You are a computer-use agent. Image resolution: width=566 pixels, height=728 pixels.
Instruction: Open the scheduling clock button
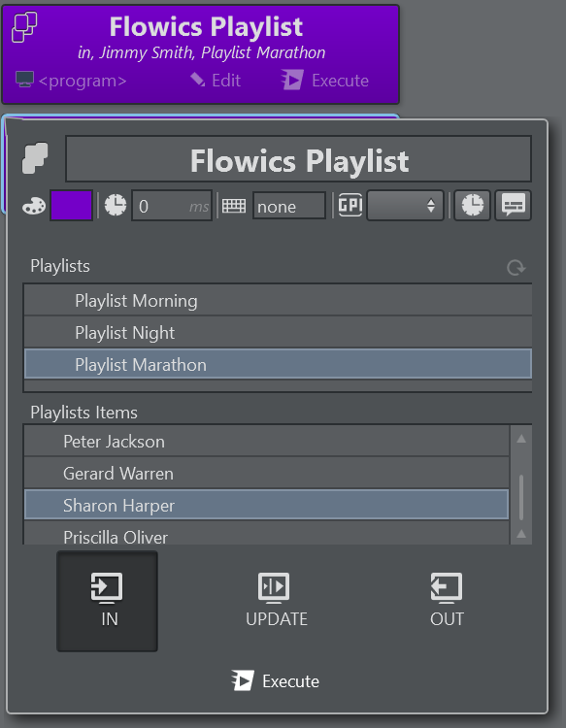coord(472,205)
